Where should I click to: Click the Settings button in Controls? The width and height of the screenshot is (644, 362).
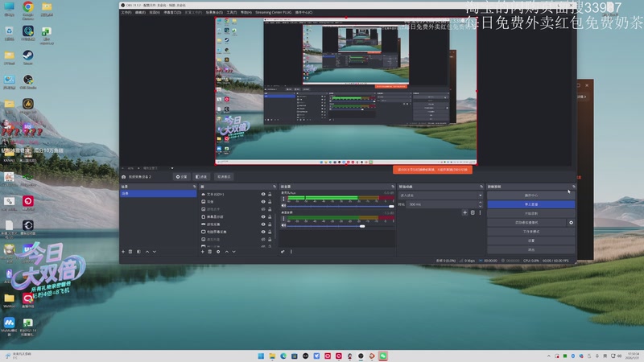(530, 240)
